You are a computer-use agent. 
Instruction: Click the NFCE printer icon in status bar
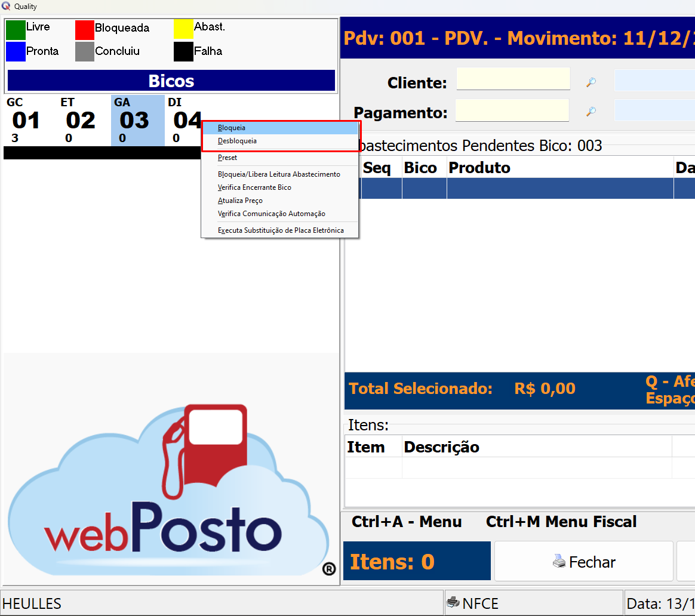tap(453, 602)
